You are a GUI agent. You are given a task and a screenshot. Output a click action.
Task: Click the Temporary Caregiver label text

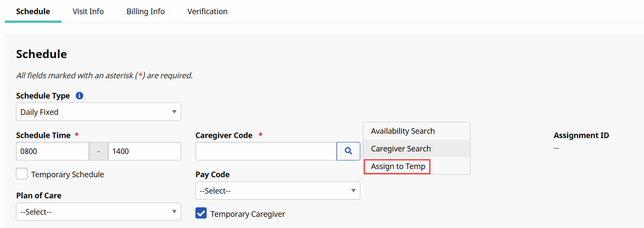click(x=248, y=214)
